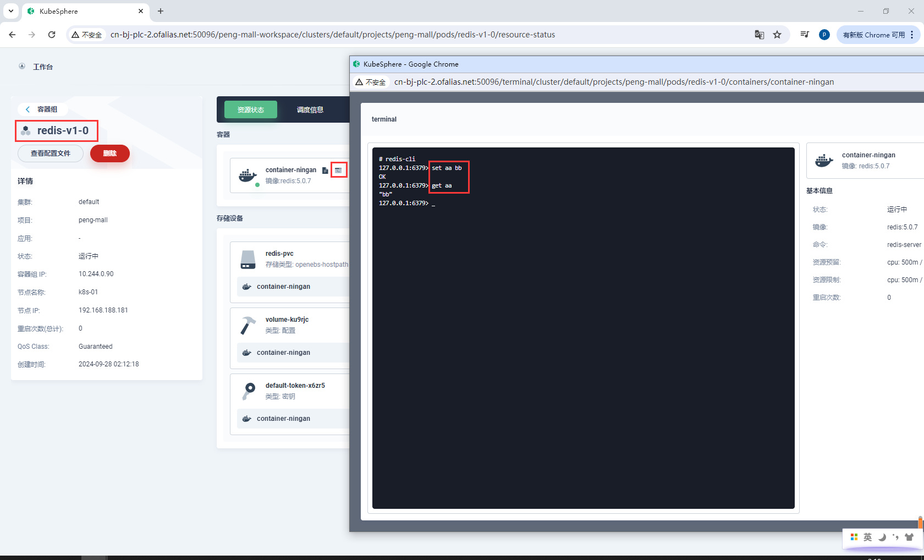Click the redis-pvc volume name

(279, 254)
